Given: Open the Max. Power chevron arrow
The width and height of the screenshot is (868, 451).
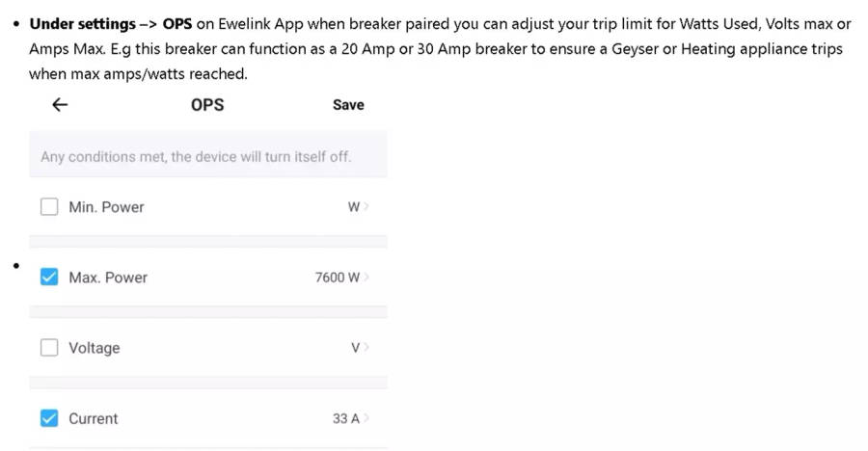Looking at the screenshot, I should 367,278.
